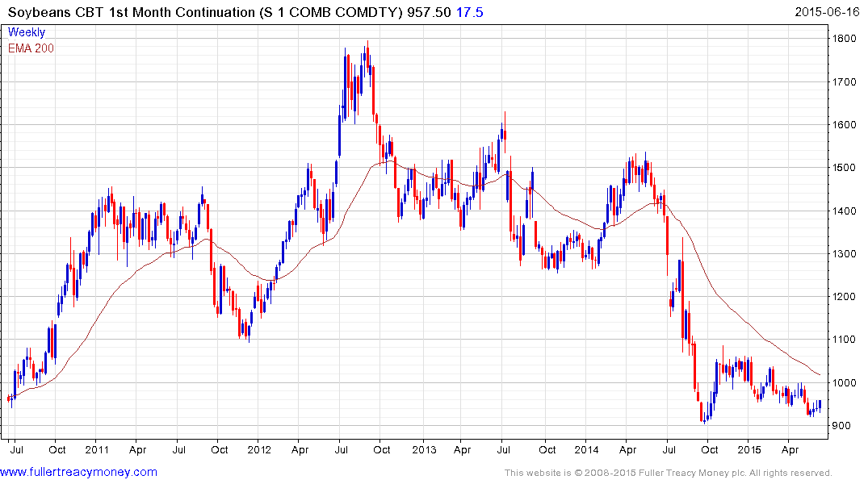Click the 1400 price axis label
868x484 pixels.
tap(845, 211)
